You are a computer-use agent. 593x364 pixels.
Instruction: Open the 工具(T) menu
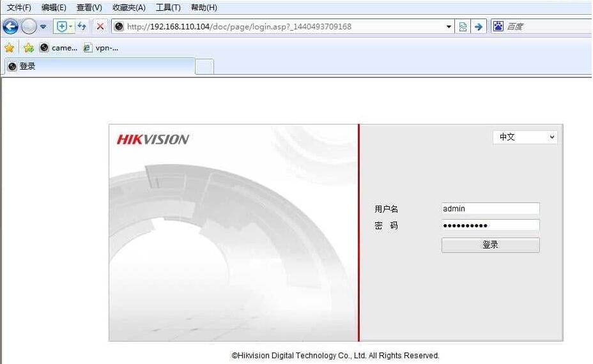point(168,8)
